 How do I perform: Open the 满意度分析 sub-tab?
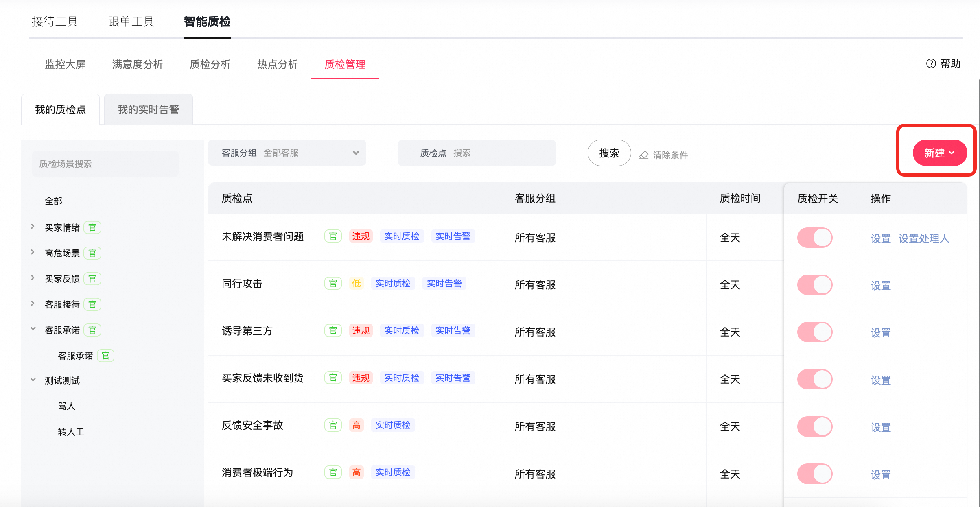138,64
